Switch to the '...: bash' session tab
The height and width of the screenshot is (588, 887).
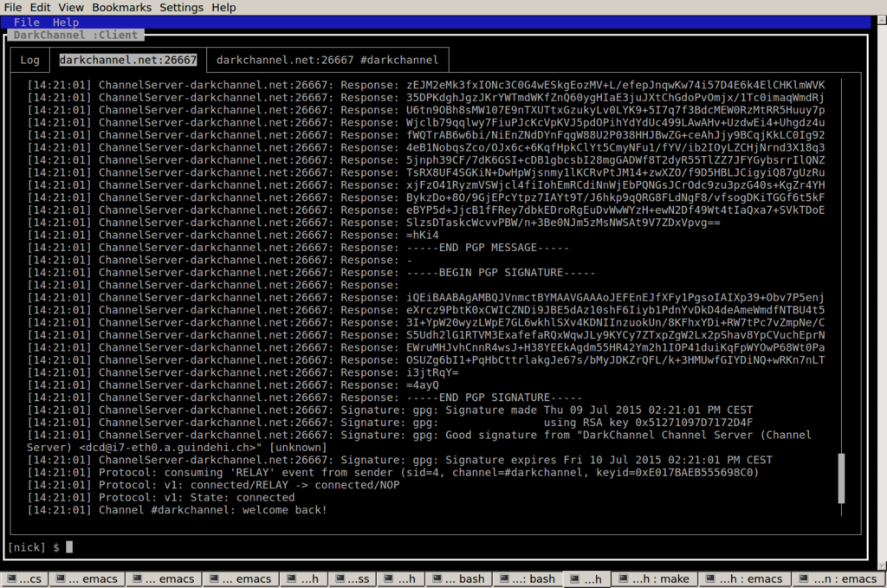[x=528, y=579]
